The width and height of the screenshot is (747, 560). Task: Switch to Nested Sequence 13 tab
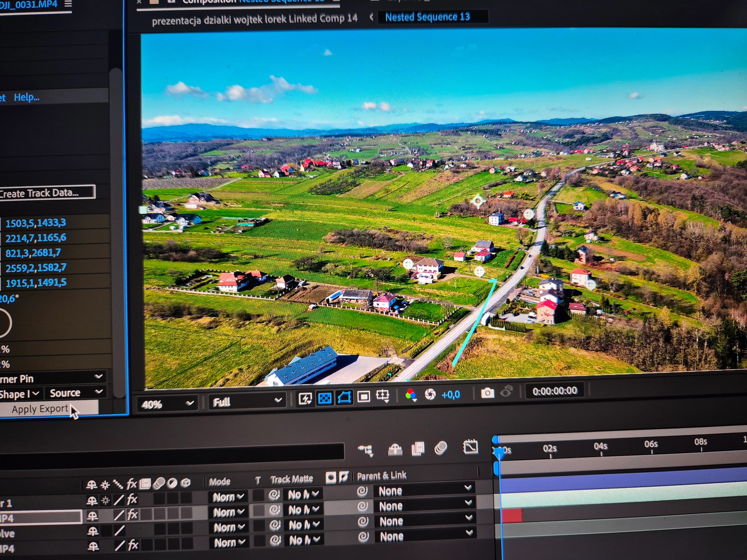click(427, 17)
